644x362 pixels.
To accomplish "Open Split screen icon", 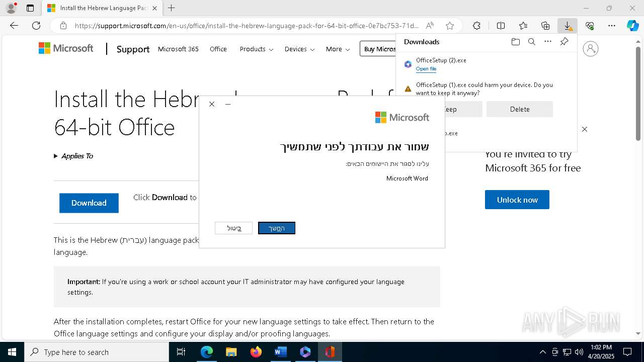I will pos(501,26).
